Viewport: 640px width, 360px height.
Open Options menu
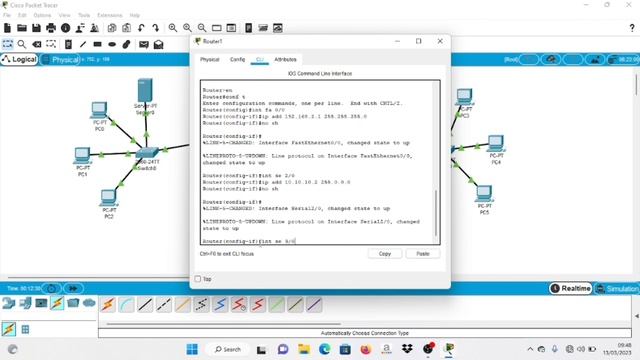pyautogui.click(x=42, y=15)
